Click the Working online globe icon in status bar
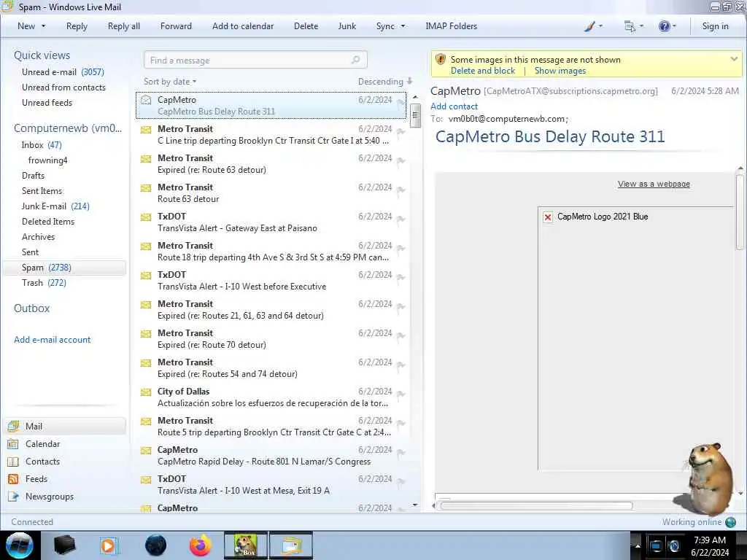The height and width of the screenshot is (560, 747). click(x=730, y=522)
